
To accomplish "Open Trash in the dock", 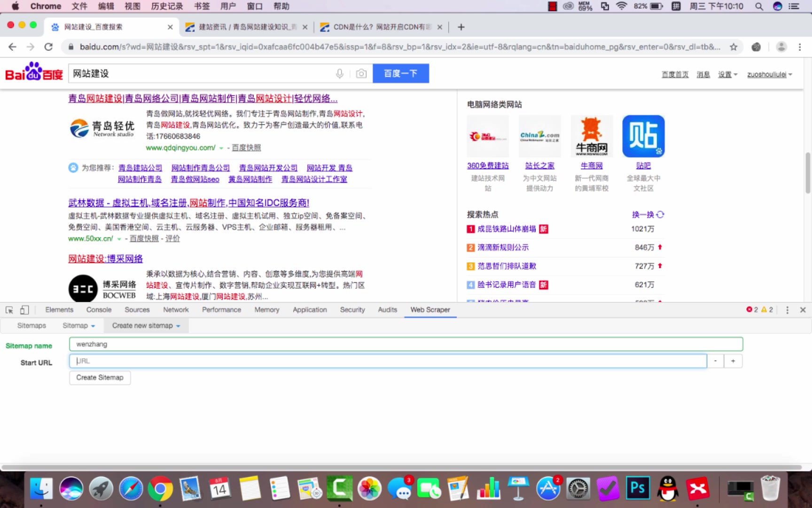I will (x=770, y=488).
